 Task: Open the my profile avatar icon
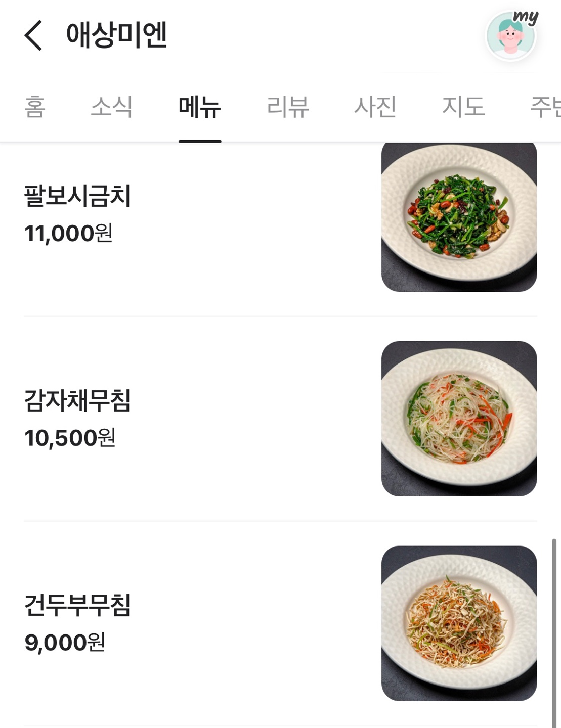[x=511, y=35]
